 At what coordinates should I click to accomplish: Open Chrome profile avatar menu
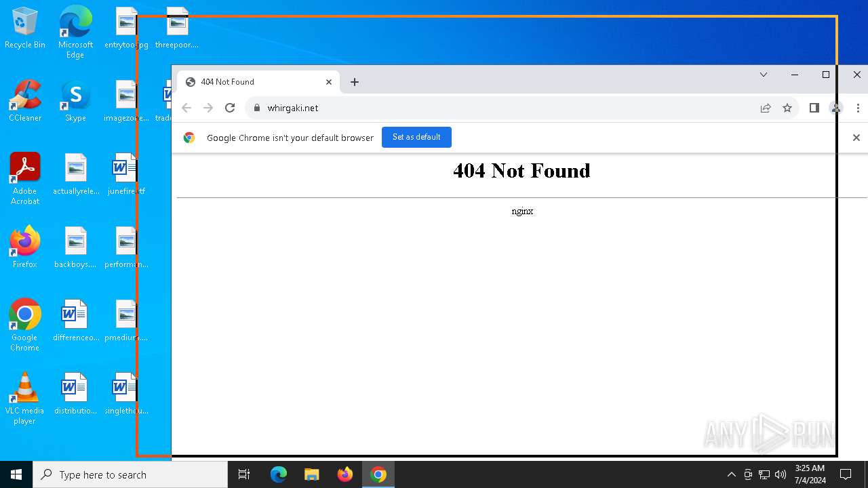click(836, 108)
